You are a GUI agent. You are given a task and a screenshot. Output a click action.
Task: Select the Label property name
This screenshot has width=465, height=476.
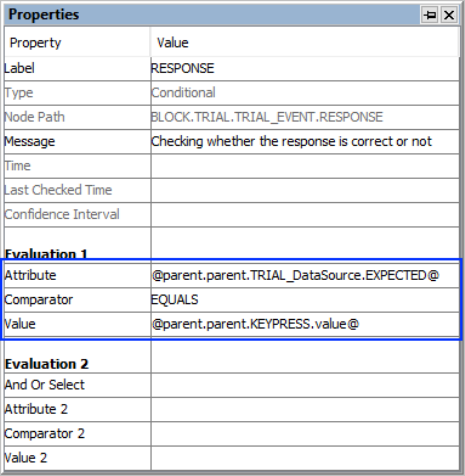click(19, 68)
